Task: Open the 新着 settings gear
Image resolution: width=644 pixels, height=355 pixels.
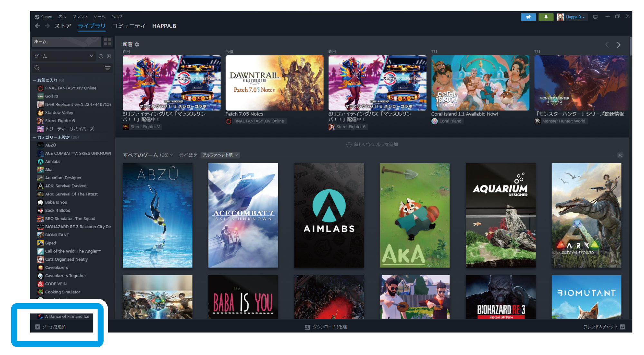Action: click(x=137, y=44)
